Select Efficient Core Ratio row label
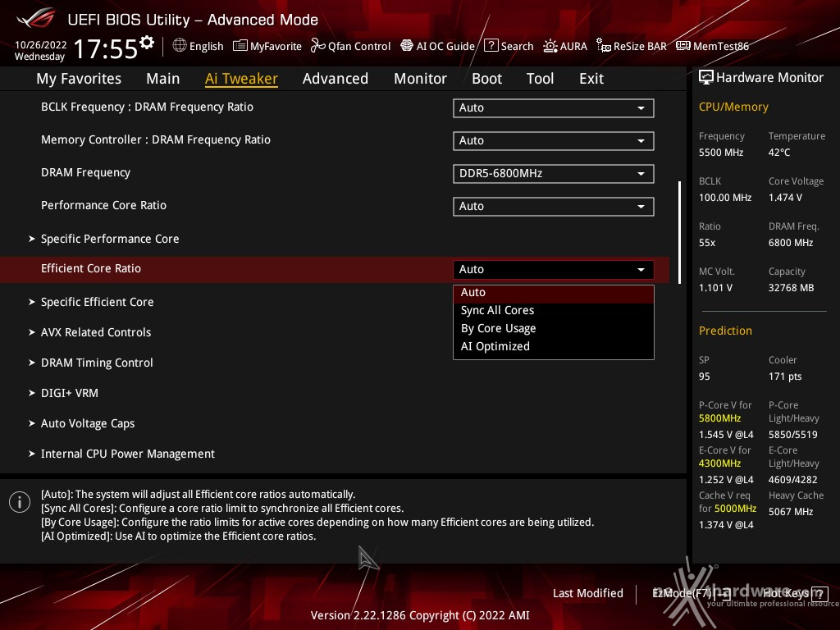The height and width of the screenshot is (630, 840). (x=91, y=269)
